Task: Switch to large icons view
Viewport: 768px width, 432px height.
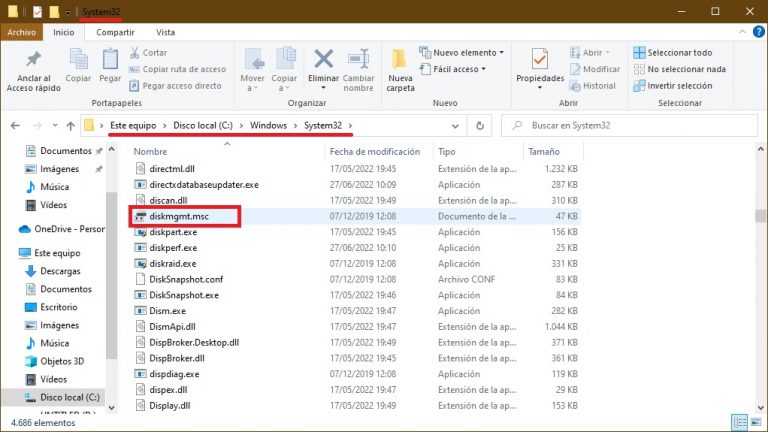Action: point(756,422)
